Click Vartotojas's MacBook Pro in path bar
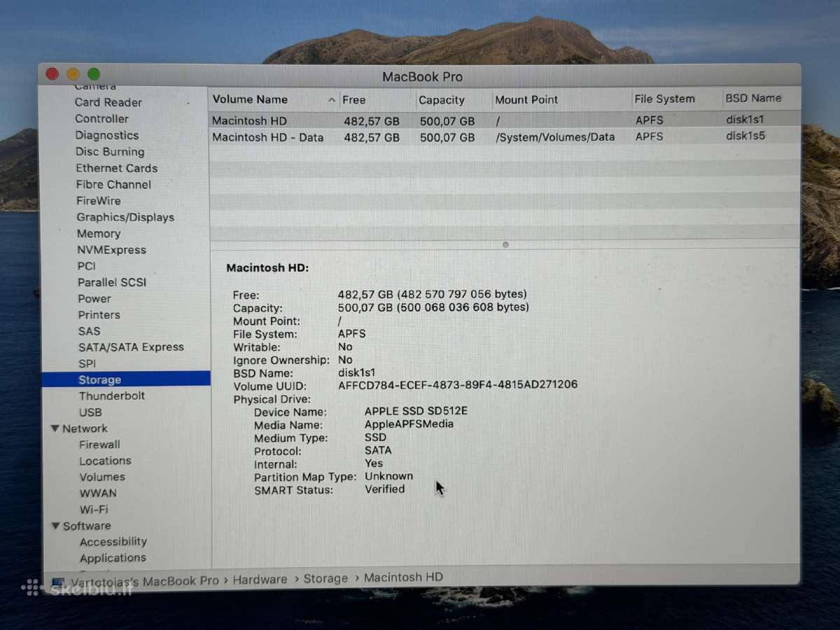Screen dimensions: 840x630 click(143, 580)
